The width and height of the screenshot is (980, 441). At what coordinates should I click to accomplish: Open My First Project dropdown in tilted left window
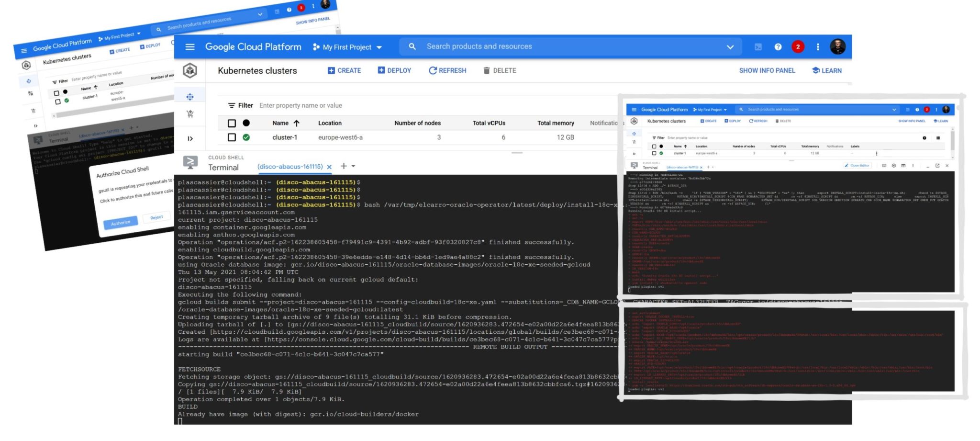click(x=120, y=36)
